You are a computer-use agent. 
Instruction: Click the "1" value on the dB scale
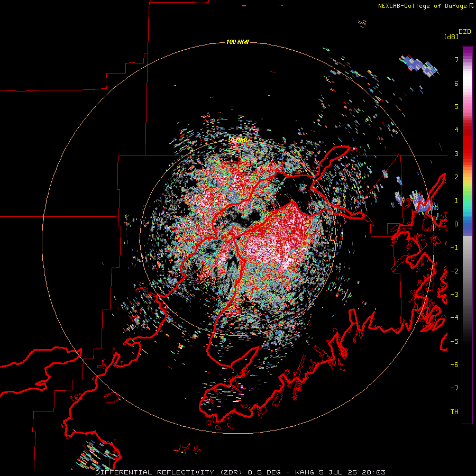point(456,200)
